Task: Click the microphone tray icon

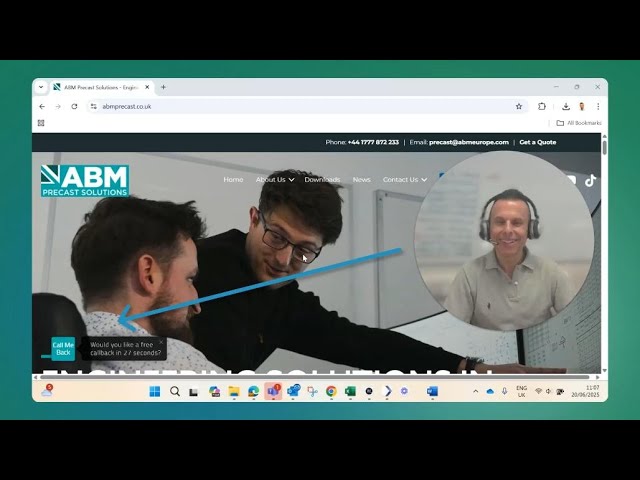Action: coord(504,391)
